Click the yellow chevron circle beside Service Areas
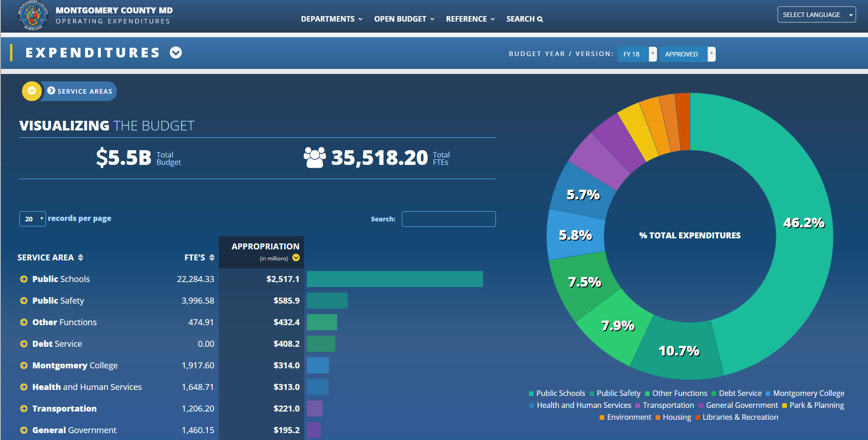The width and height of the screenshot is (868, 440). (x=32, y=91)
